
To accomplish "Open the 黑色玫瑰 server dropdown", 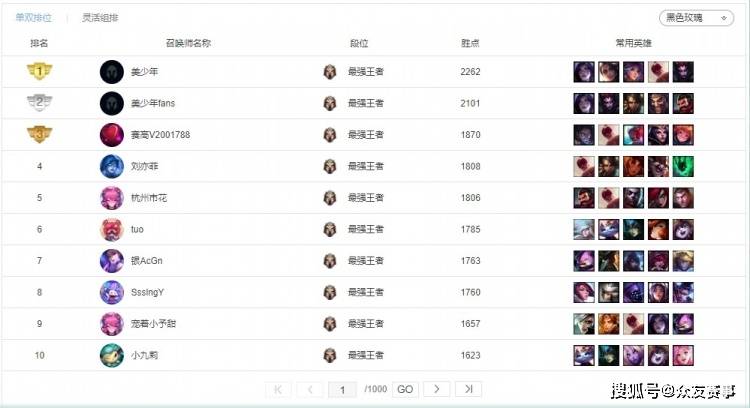I will point(696,18).
